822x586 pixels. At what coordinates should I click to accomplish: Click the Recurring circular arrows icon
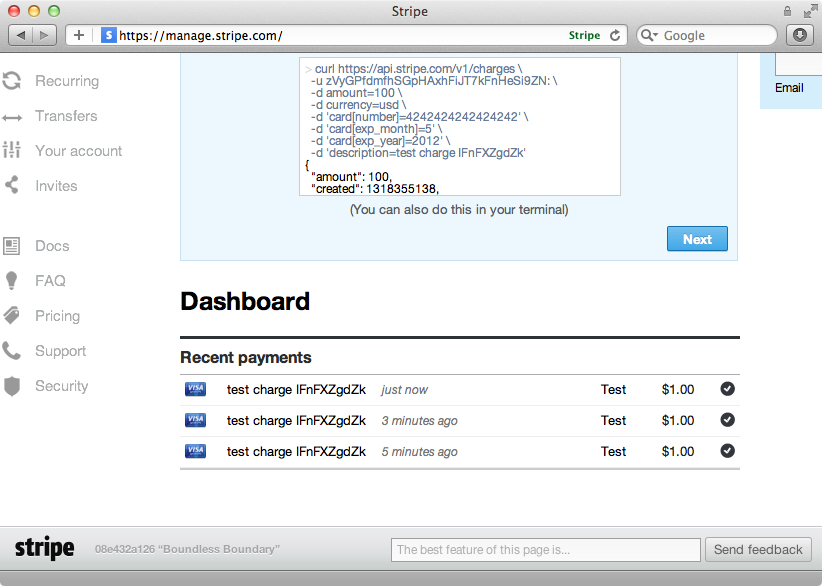[12, 81]
